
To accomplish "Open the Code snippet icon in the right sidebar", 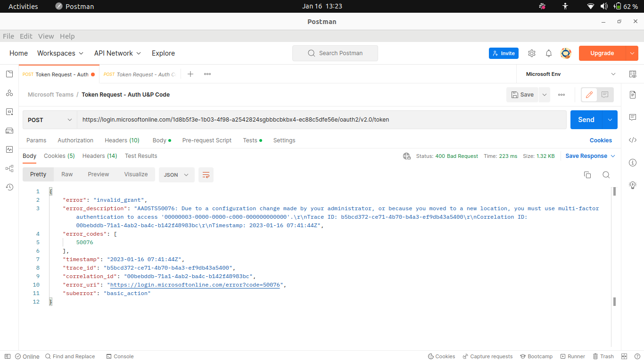I will (x=633, y=140).
